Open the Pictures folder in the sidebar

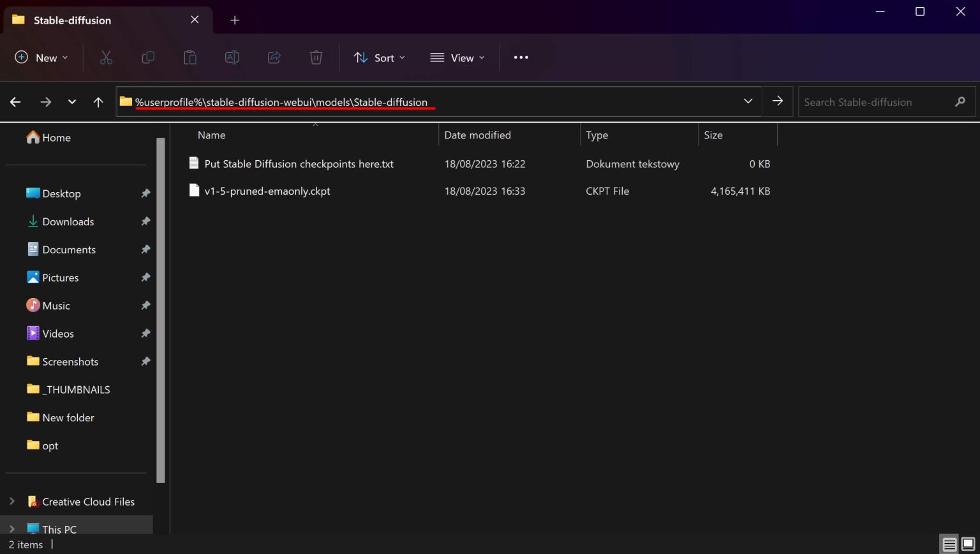pos(61,277)
